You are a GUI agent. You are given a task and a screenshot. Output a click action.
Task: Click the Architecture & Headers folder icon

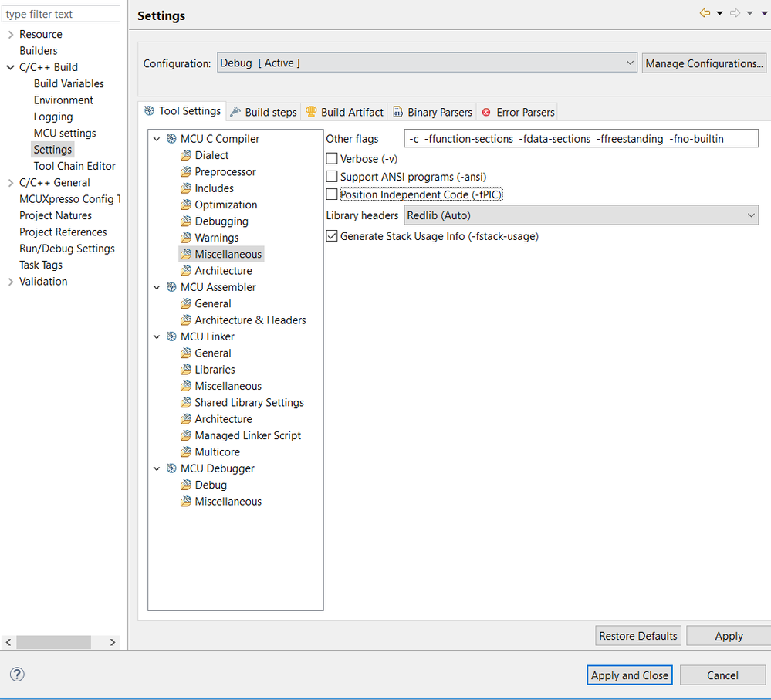186,320
